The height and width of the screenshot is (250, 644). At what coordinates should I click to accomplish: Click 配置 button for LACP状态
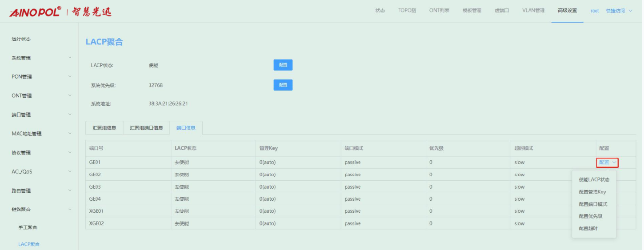tap(283, 65)
